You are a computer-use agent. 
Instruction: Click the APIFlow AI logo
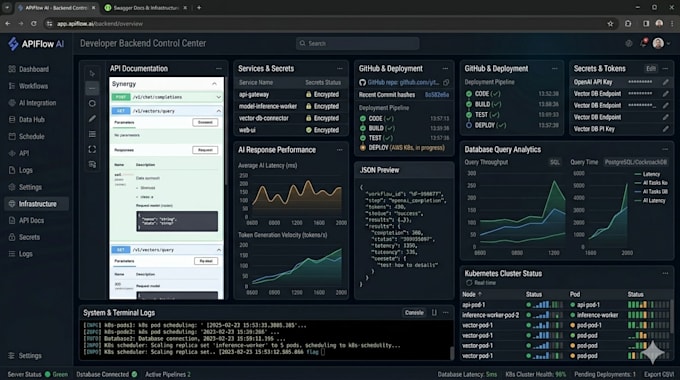[x=36, y=44]
